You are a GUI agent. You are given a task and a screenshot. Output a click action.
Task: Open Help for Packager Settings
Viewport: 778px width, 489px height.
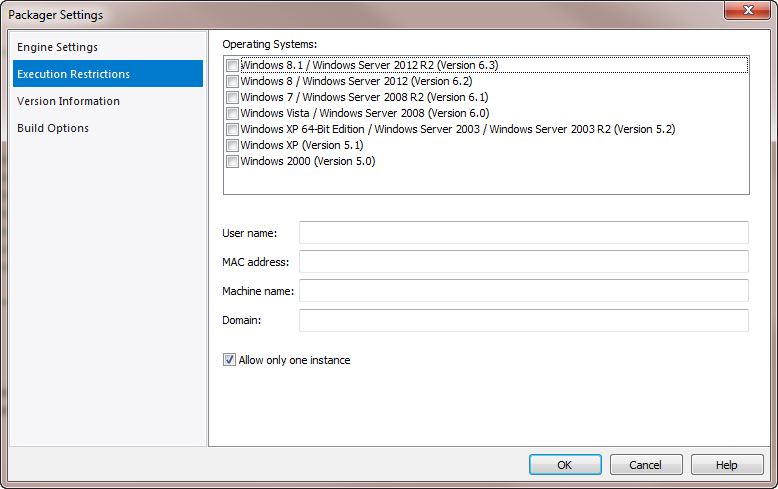727,465
